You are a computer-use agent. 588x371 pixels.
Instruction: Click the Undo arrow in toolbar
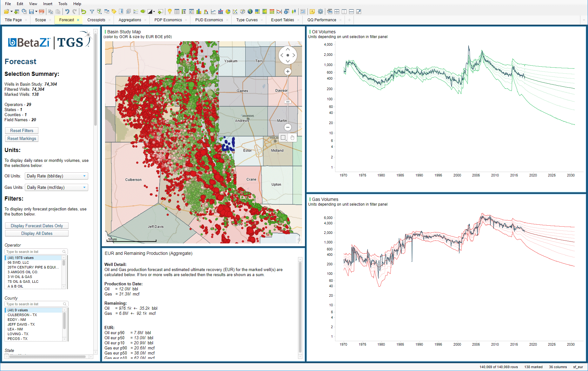[x=67, y=12]
